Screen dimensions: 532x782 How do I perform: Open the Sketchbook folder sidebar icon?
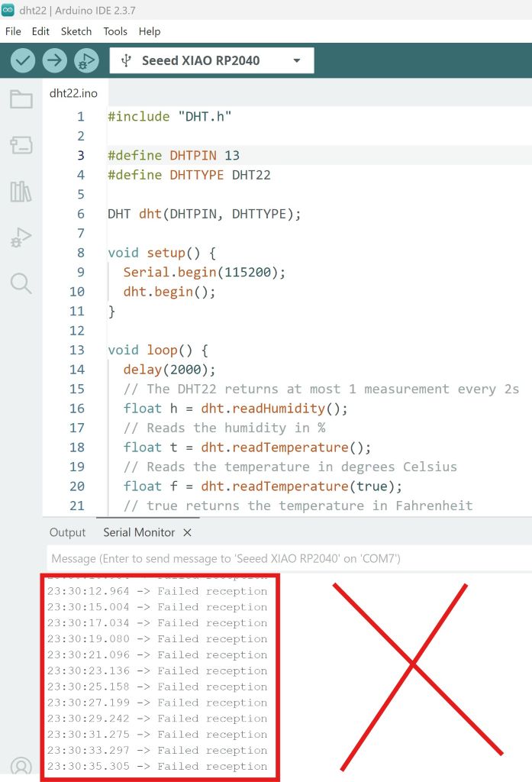[21, 99]
